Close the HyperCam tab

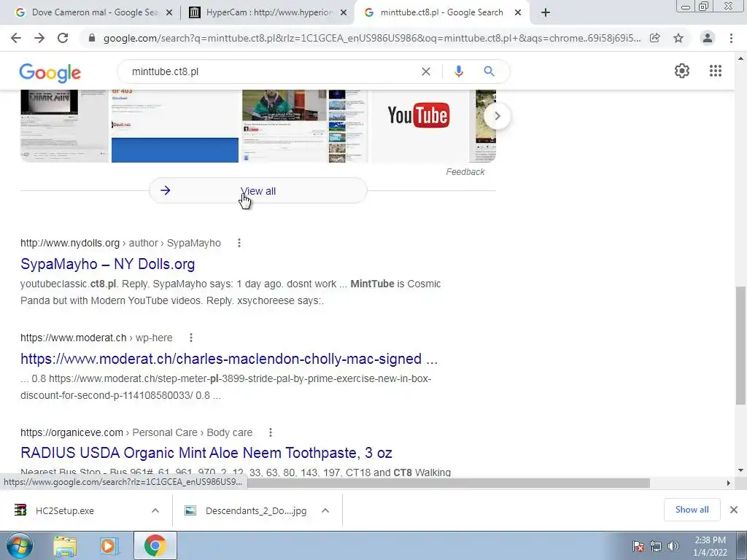click(x=344, y=13)
